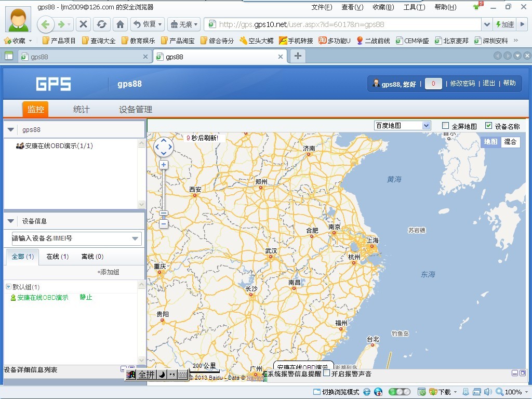Show the 全部 (1) device tab
This screenshot has width=532, height=399.
point(23,257)
